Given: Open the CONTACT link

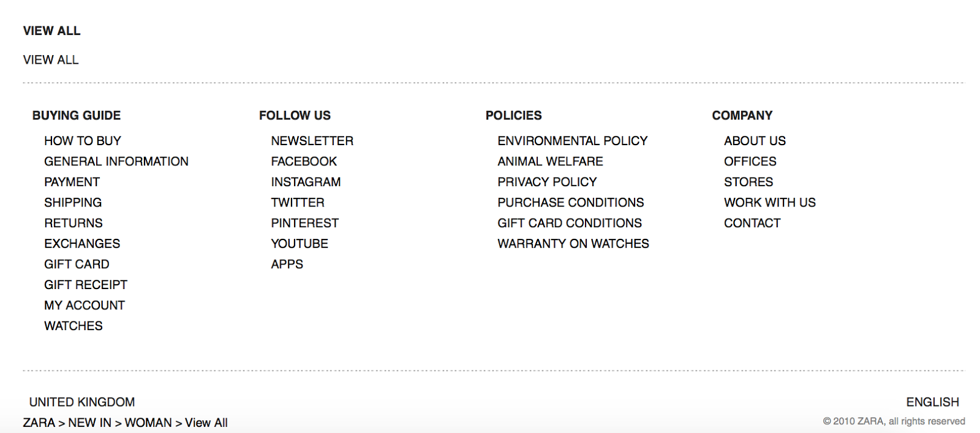Looking at the screenshot, I should tap(752, 223).
